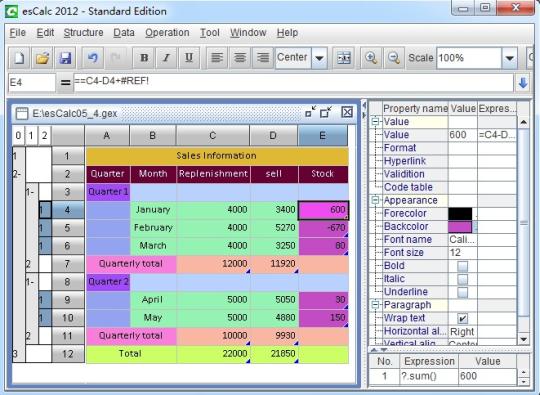The height and width of the screenshot is (395, 540).
Task: Click the magenta Backcolor swatch
Action: click(460, 227)
